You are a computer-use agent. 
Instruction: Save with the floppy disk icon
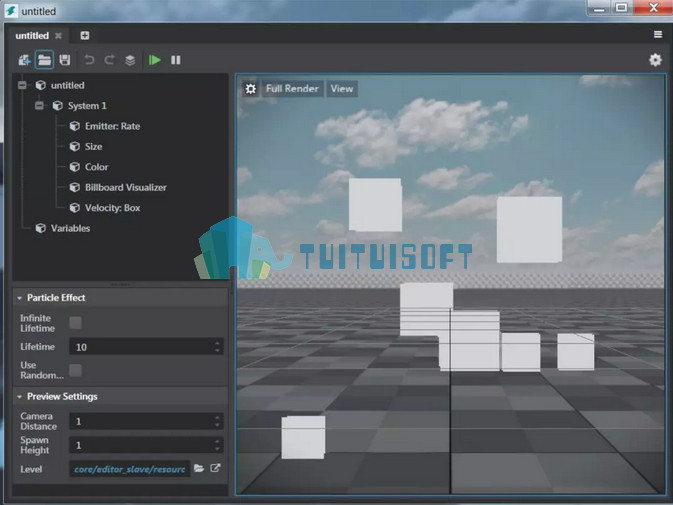65,60
